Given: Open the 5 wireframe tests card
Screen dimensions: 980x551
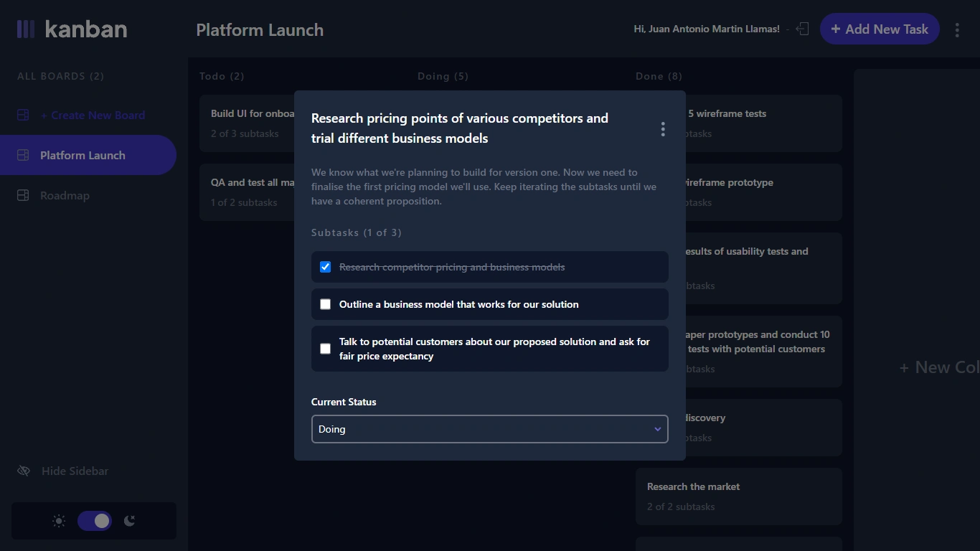Looking at the screenshot, I should [x=764, y=123].
